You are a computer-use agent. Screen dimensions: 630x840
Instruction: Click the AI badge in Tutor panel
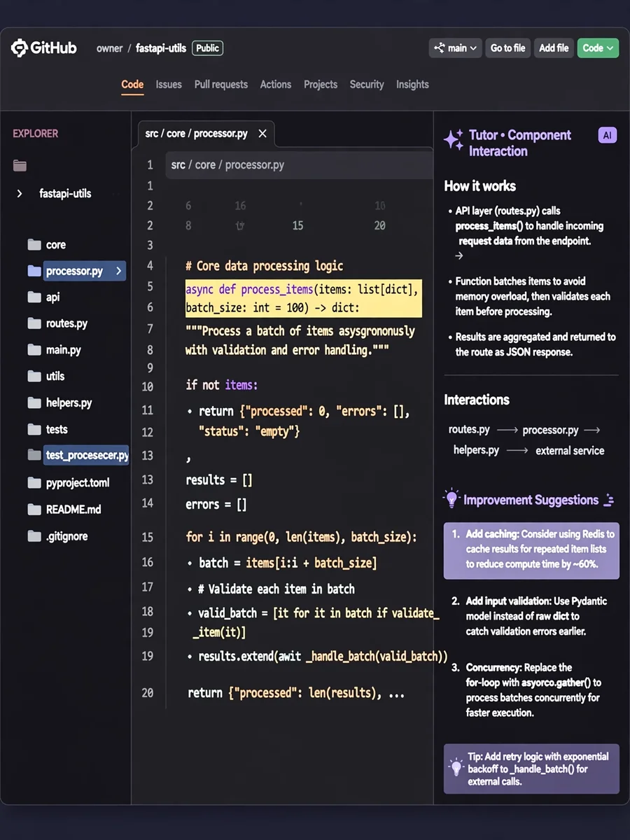608,135
